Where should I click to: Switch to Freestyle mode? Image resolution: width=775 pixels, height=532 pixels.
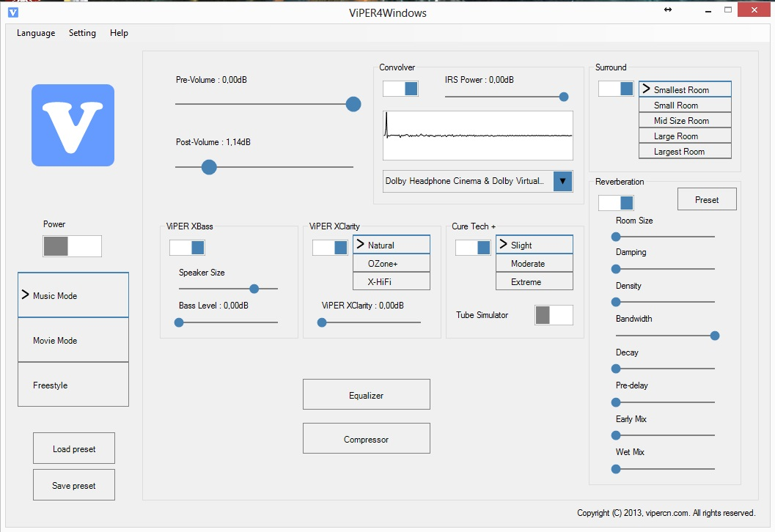coord(73,384)
